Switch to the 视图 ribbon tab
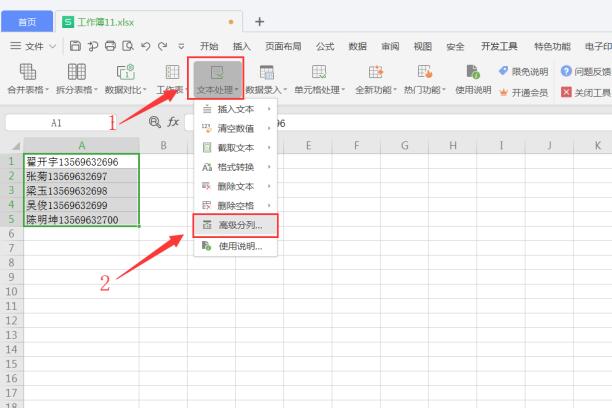The width and height of the screenshot is (612, 408). point(423,46)
